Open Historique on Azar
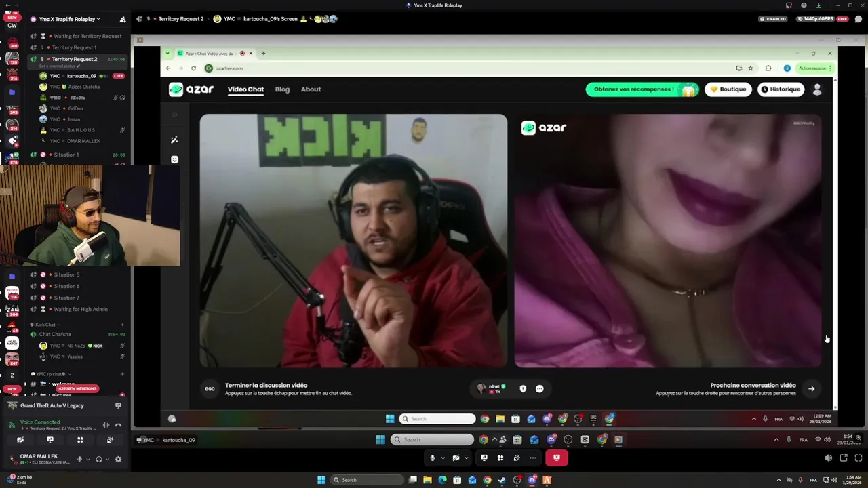 tap(781, 89)
